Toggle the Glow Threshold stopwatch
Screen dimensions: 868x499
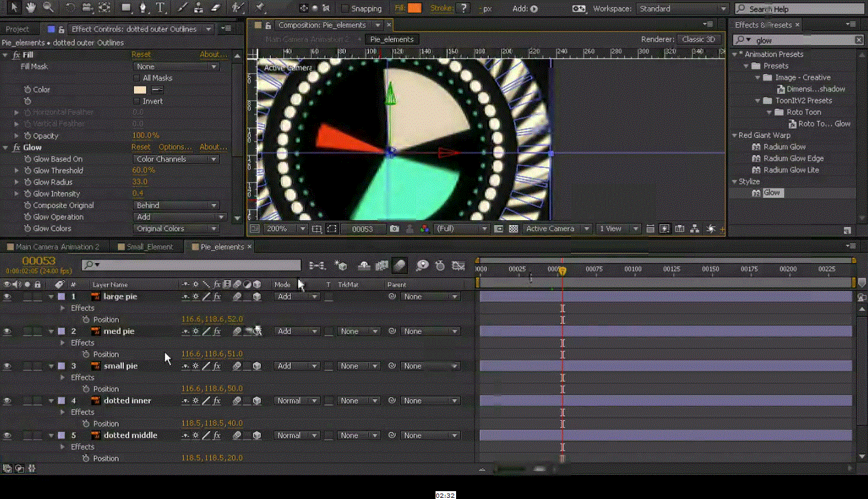(x=28, y=171)
